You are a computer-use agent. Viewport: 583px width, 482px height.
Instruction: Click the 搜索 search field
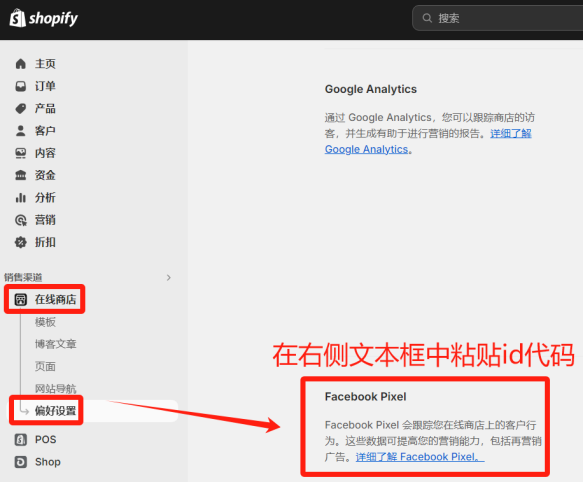click(498, 18)
